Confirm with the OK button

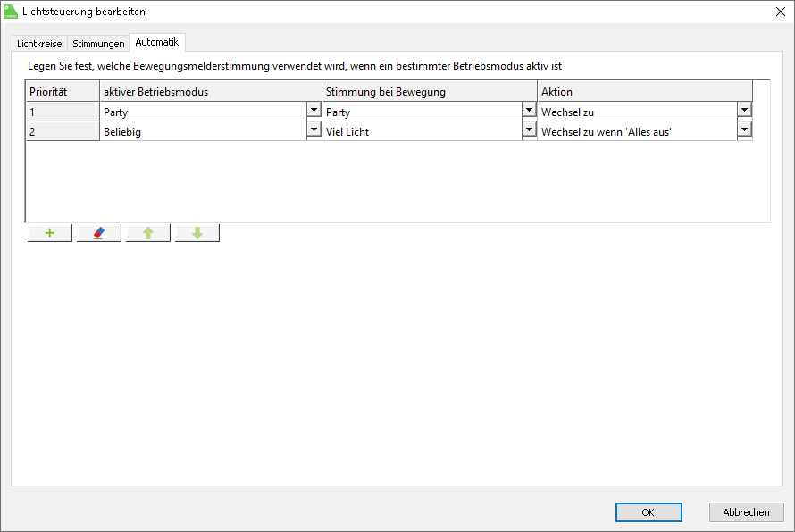[649, 512]
